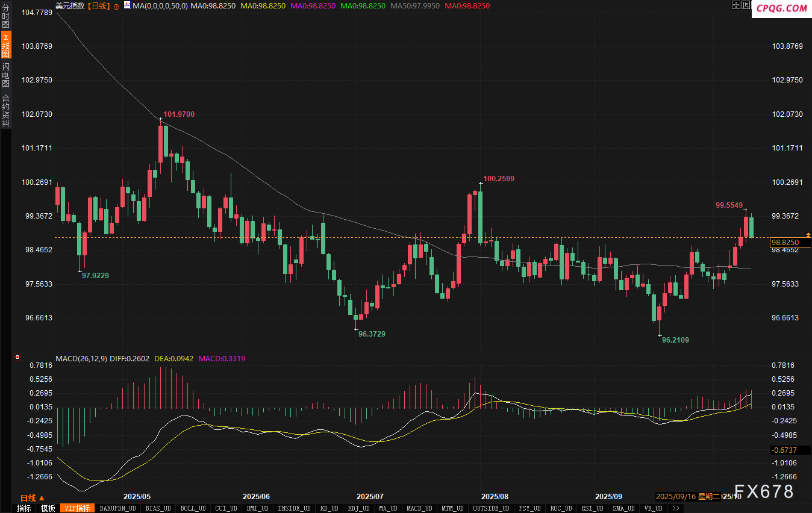Click the MA indicator chart icon
Image resolution: width=812 pixels, height=513 pixels.
[x=127, y=5]
